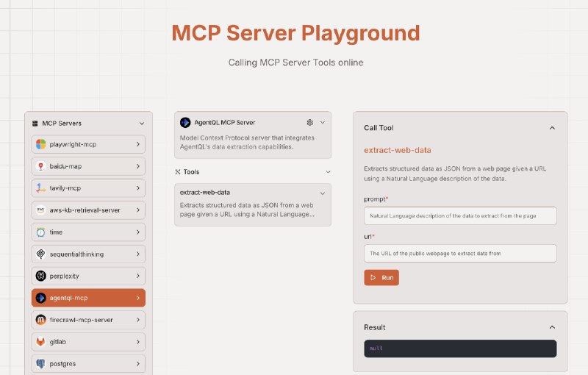Screen dimensions: 588x375
Task: Collapse the Call Tool panel
Action: coord(552,128)
